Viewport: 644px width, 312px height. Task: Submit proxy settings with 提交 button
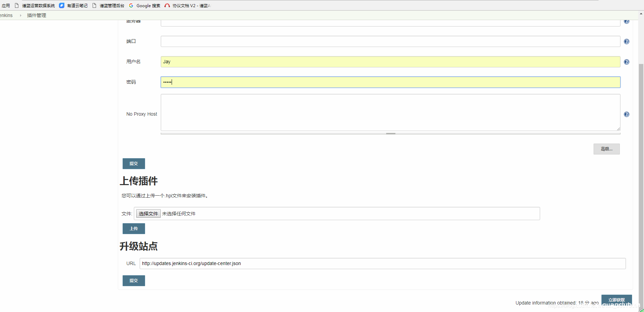point(133,164)
